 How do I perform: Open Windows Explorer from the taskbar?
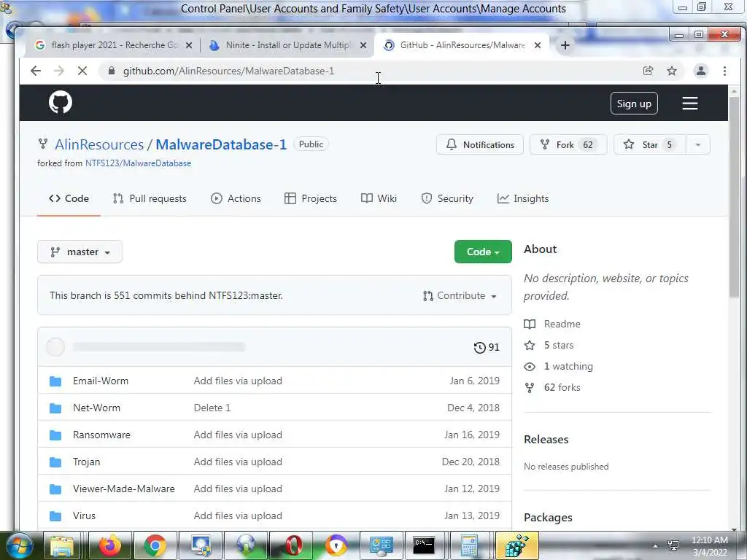tap(63, 545)
